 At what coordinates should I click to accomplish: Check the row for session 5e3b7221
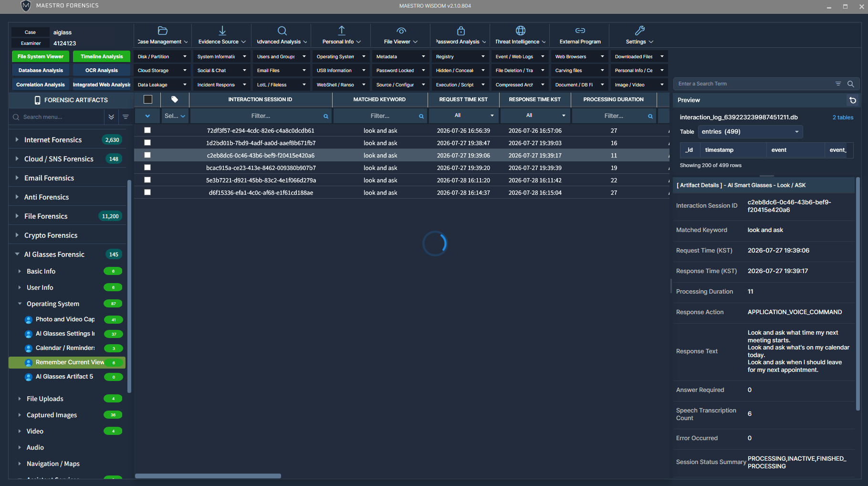(x=147, y=180)
